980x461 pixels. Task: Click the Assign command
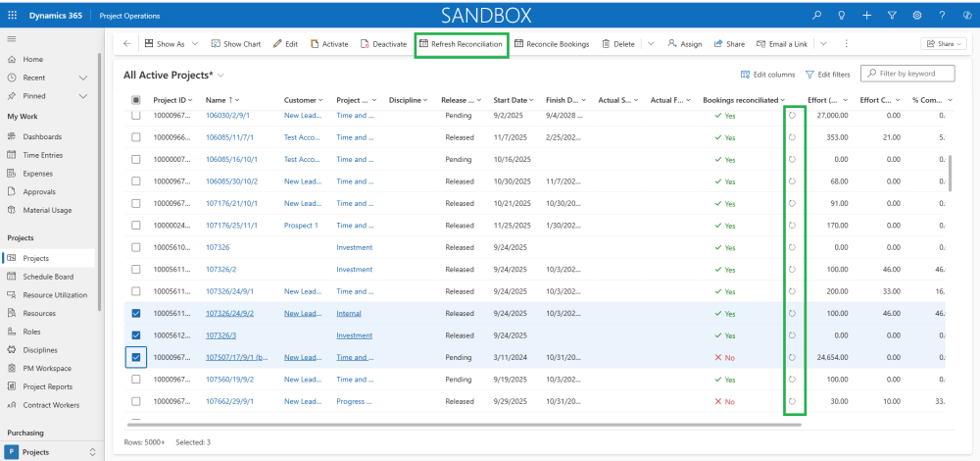tap(684, 44)
